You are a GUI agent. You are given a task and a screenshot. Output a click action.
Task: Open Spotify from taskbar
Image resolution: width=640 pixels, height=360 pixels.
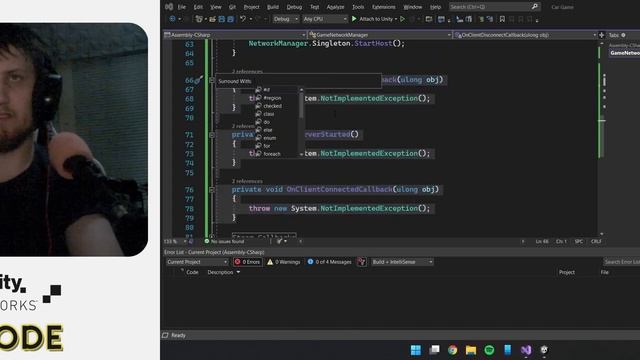click(x=489, y=350)
